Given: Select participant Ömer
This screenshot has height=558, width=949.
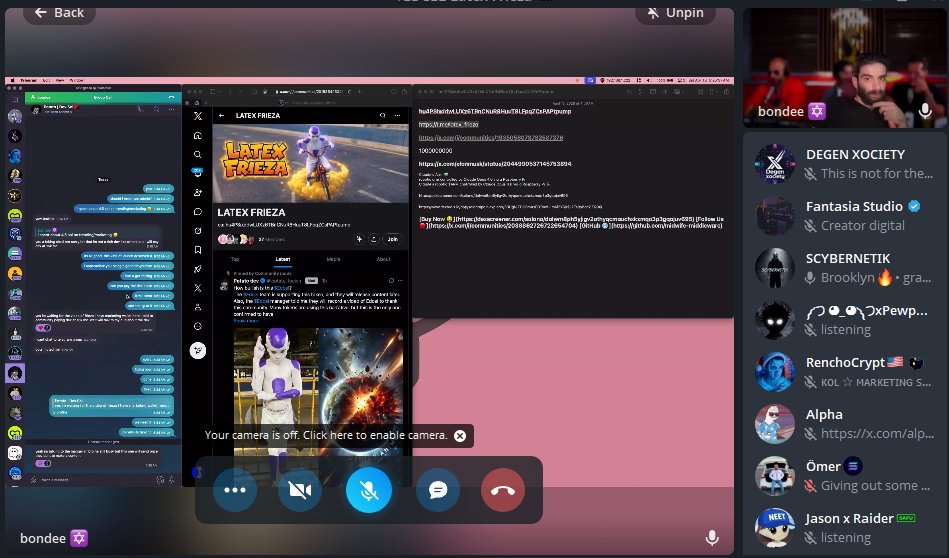Looking at the screenshot, I should point(845,476).
